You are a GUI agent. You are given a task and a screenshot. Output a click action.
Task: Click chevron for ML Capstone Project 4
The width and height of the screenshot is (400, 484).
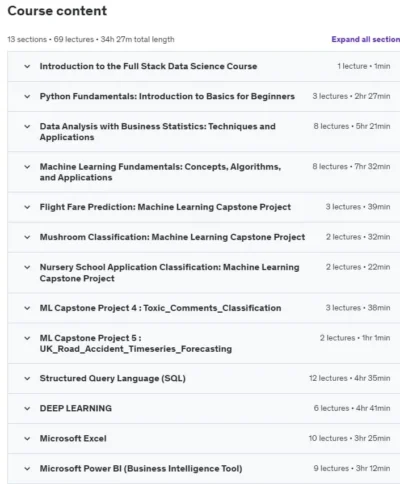click(x=27, y=308)
